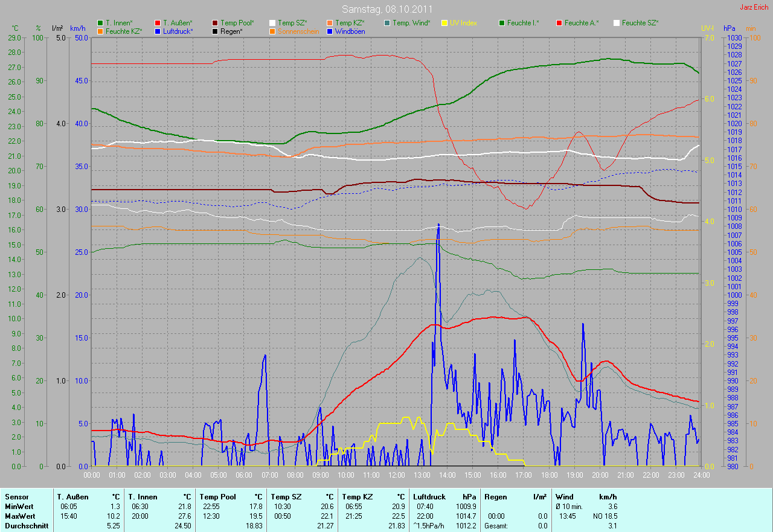Click the blue Windböen legend square
The width and height of the screenshot is (773, 532).
point(330,31)
